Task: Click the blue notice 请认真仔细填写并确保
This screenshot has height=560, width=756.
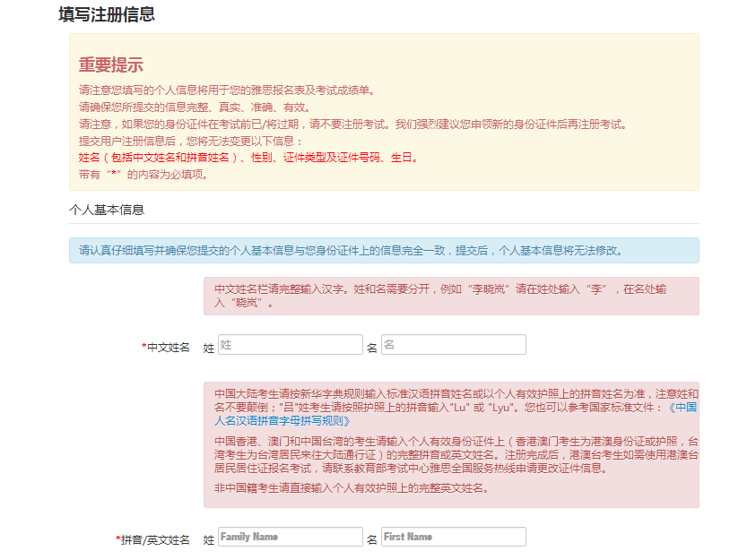Action: tap(351, 250)
